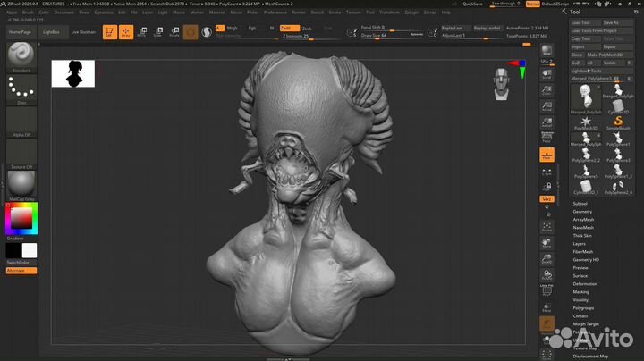The image size is (644, 361).
Task: Go to the Home Page
Action: [20, 32]
